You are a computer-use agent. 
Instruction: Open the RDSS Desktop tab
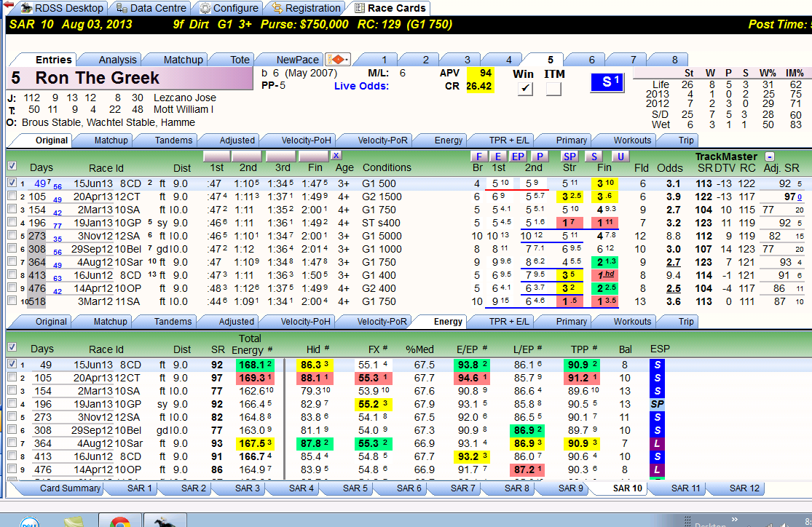point(62,8)
